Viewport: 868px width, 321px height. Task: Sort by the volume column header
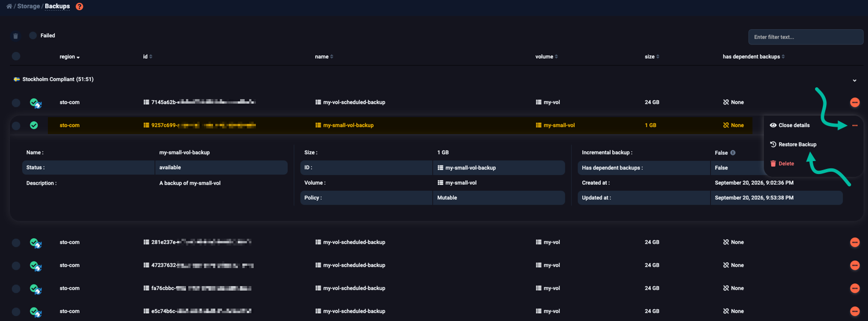point(547,57)
